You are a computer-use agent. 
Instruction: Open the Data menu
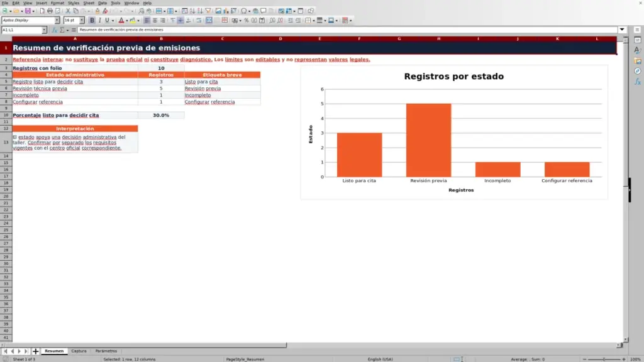pyautogui.click(x=103, y=3)
